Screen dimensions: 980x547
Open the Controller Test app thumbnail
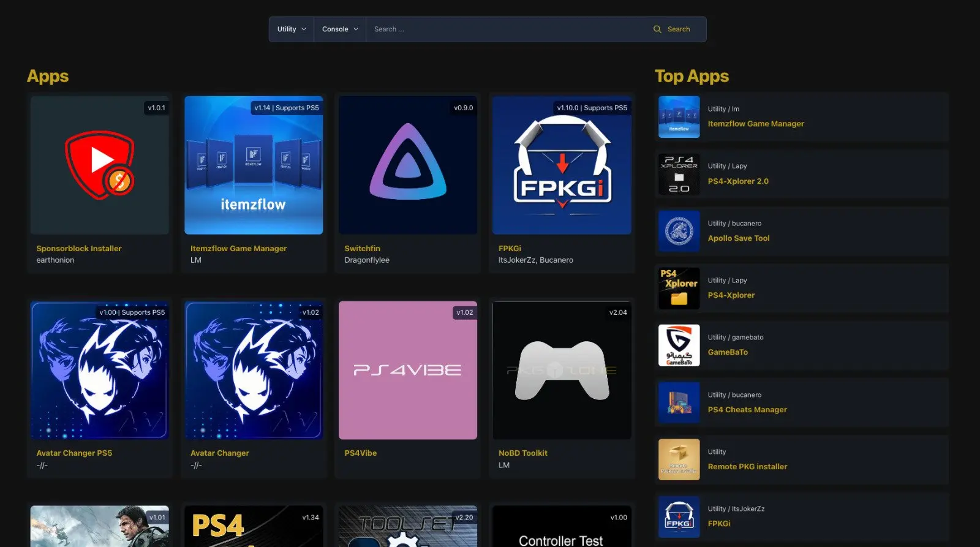(562, 526)
